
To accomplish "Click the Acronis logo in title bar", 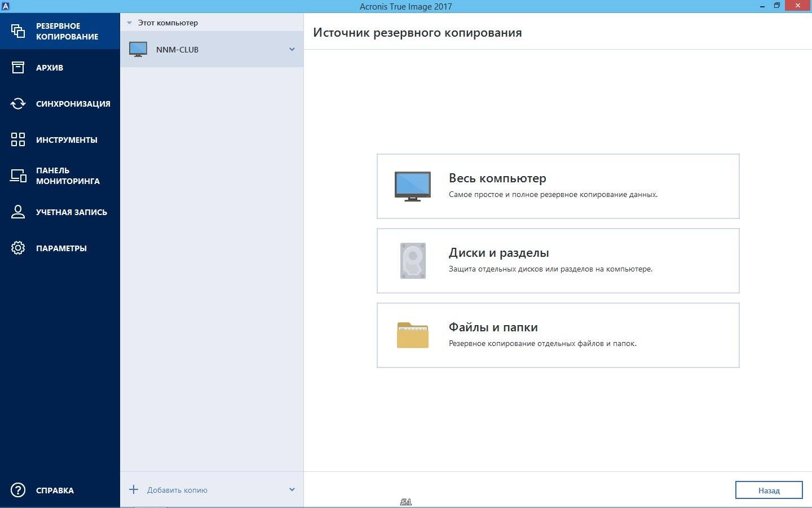I will [5, 6].
